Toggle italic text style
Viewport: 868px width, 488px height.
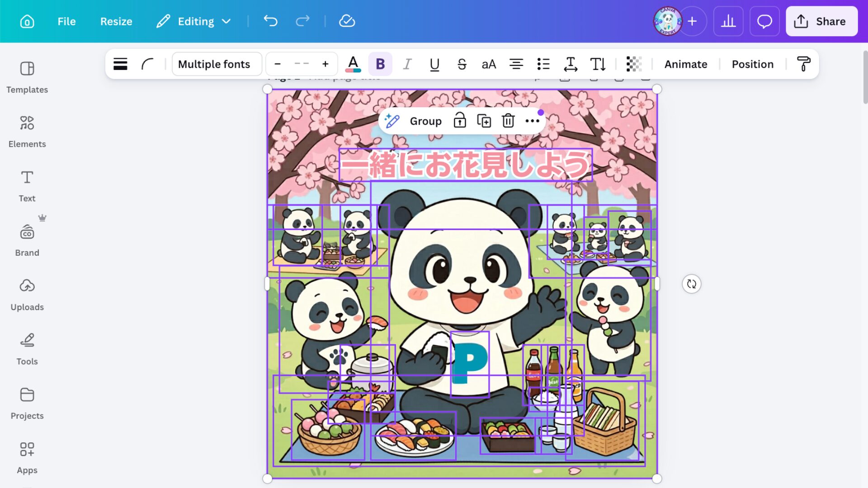(x=407, y=64)
